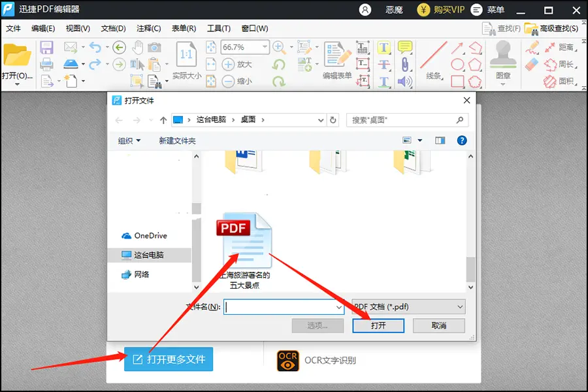
Task: Click the 高级查找(S) advanced search button
Action: point(551,29)
